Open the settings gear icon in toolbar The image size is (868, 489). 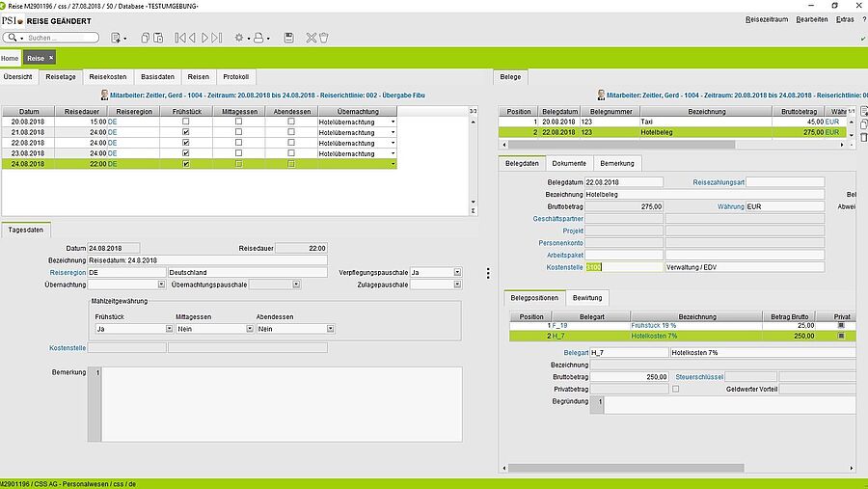(x=239, y=38)
